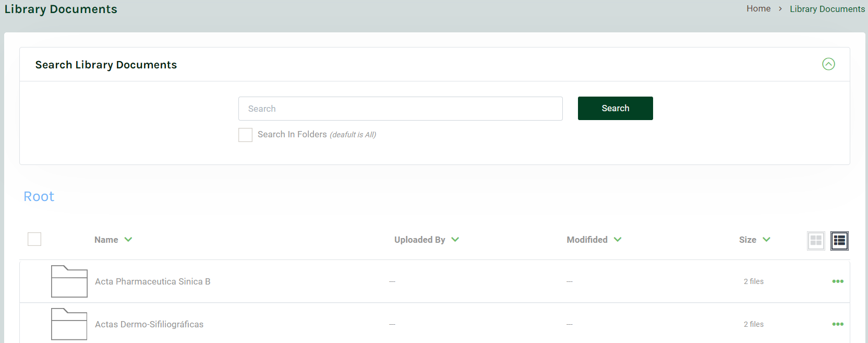Screen dimensions: 868x343
Task: Click 2 files size of Actas Dermo-Sifiliográficas row
Action: pos(754,324)
